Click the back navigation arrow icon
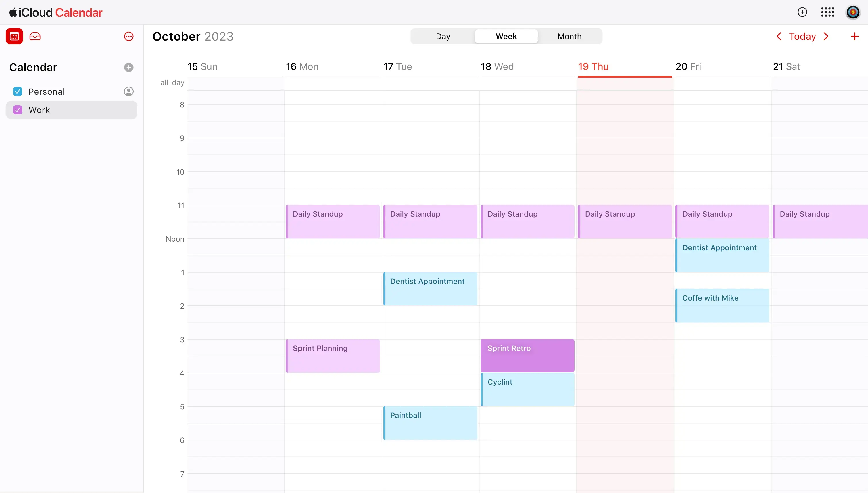Screen dimensions: 868x493 click(779, 37)
